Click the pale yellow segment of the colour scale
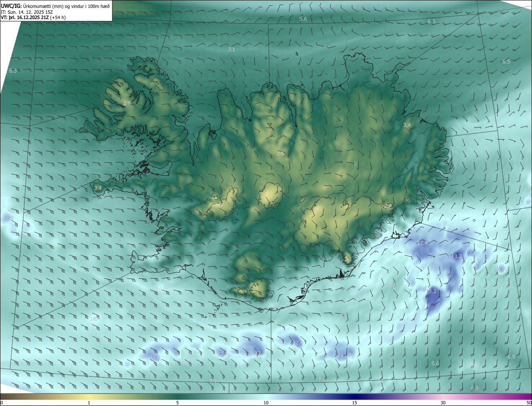 click(89, 396)
